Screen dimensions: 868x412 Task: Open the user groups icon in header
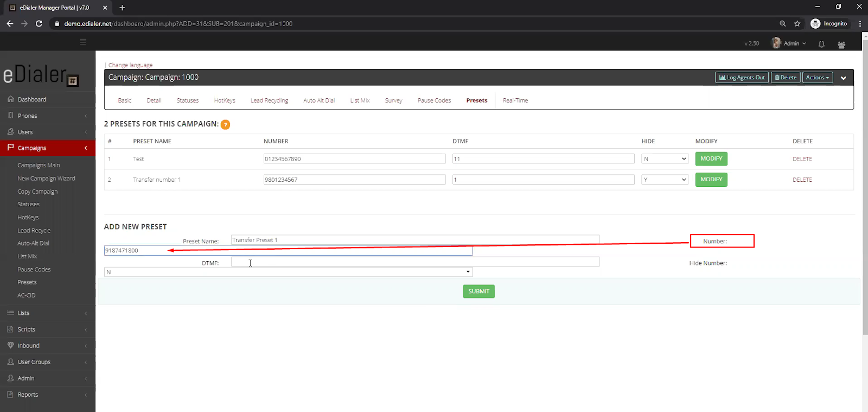(x=841, y=45)
